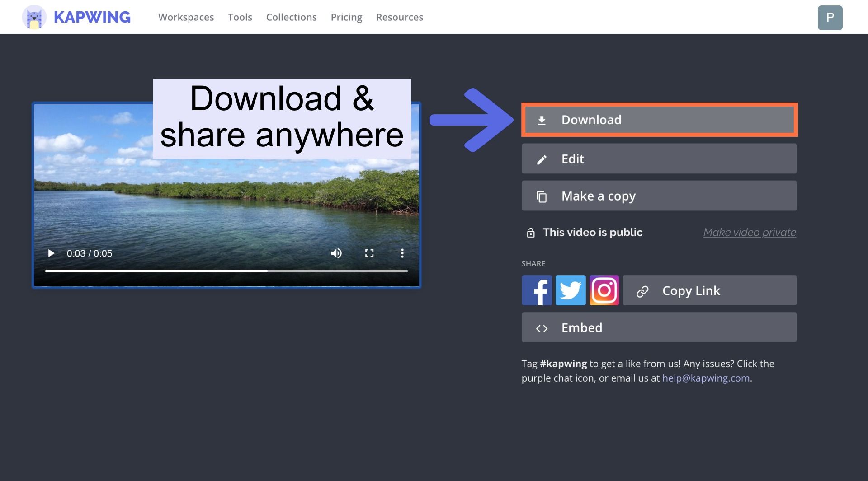The image size is (868, 481).
Task: Enter fullscreen video mode
Action: (x=369, y=253)
